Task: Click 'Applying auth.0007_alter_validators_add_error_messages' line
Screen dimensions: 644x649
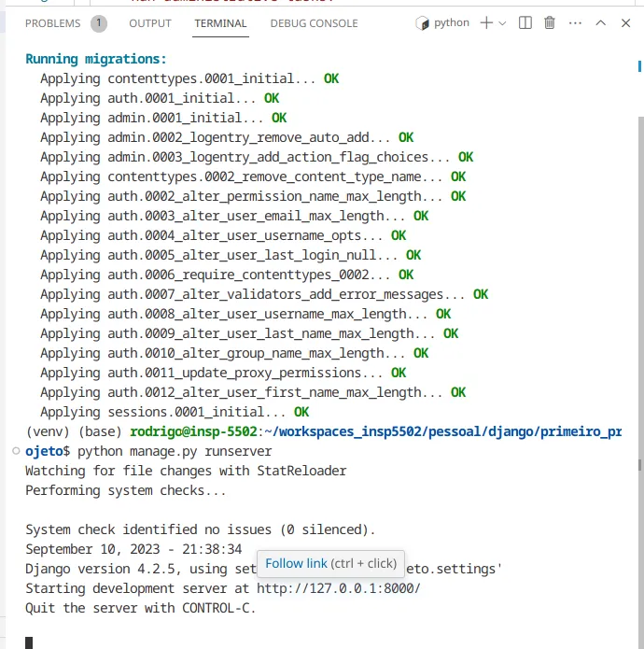Action: click(x=264, y=294)
